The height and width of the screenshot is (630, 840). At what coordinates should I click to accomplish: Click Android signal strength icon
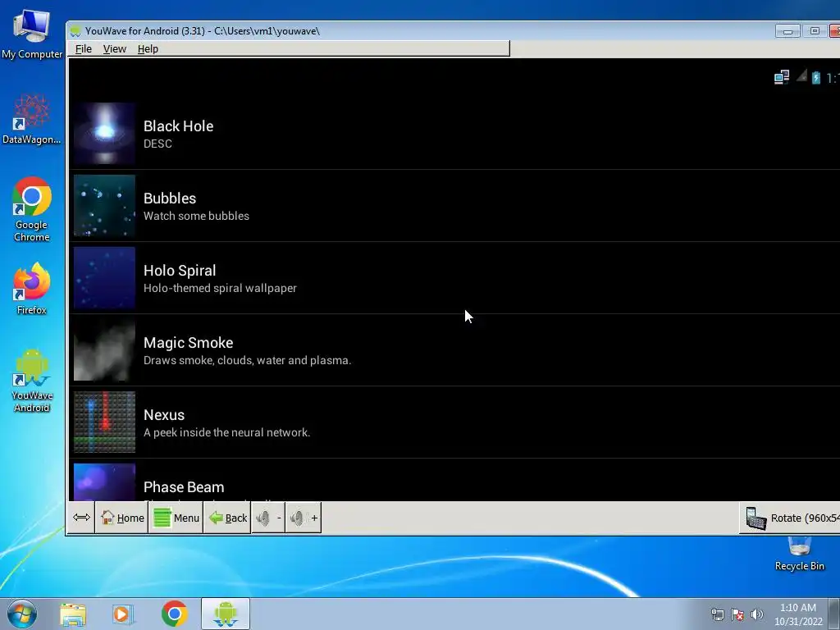(x=801, y=76)
